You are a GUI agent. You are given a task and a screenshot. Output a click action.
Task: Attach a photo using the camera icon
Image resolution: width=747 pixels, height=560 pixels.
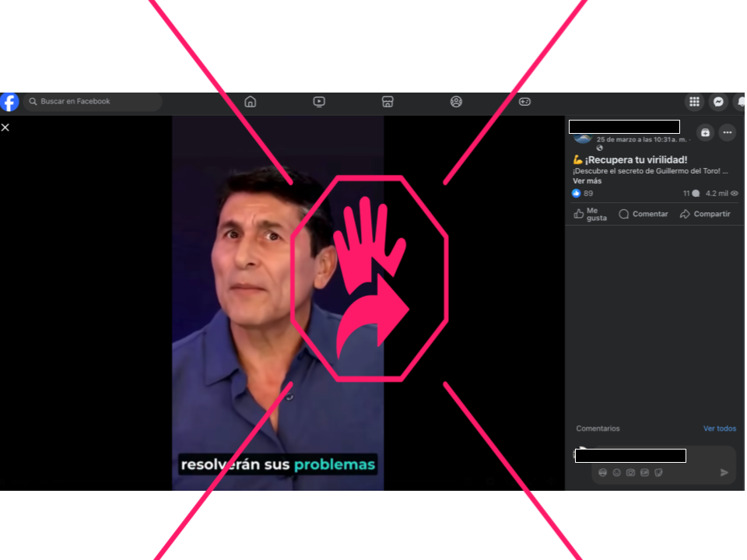[x=630, y=472]
